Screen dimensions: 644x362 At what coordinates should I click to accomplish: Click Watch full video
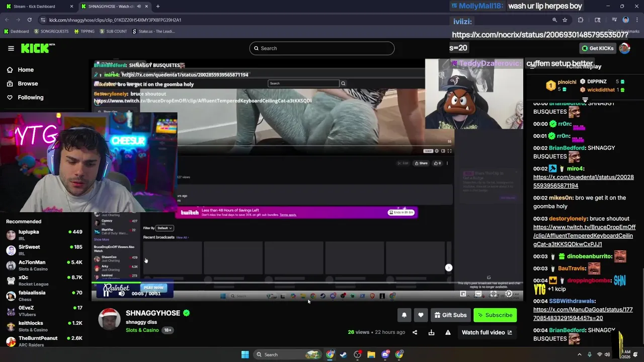pos(487,332)
